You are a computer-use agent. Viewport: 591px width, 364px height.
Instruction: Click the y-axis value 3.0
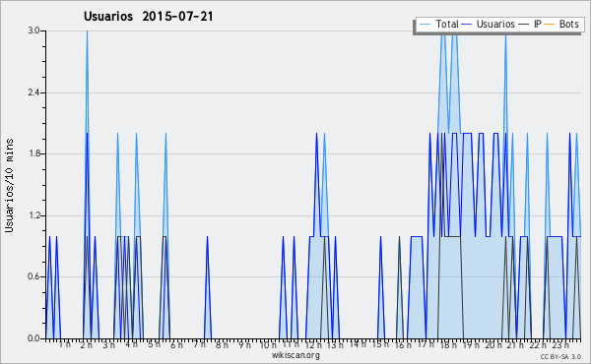[33, 30]
